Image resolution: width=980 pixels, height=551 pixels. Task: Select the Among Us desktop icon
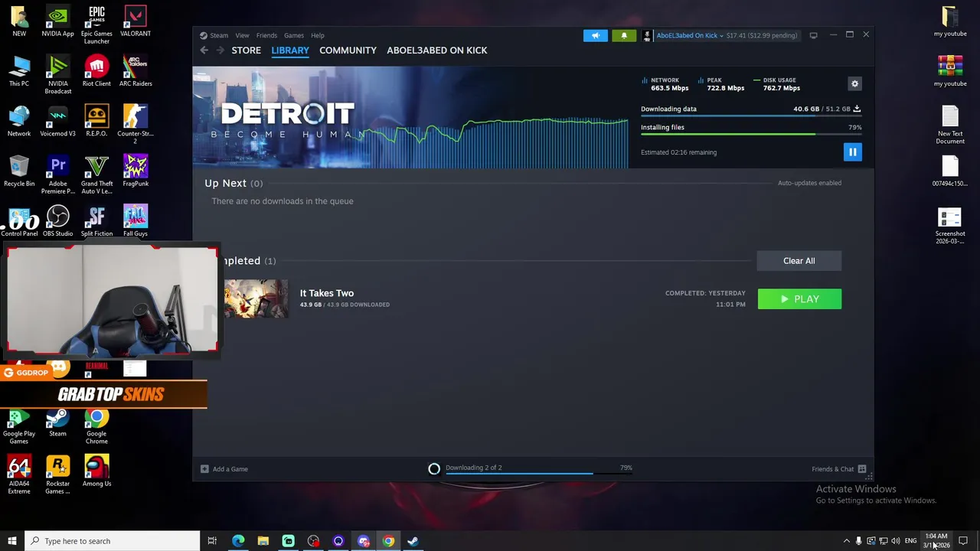pos(96,471)
